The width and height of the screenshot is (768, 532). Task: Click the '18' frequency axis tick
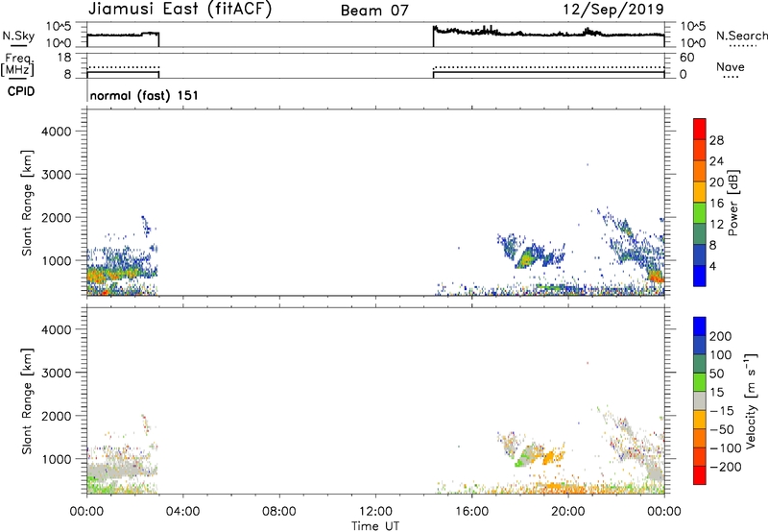64,58
